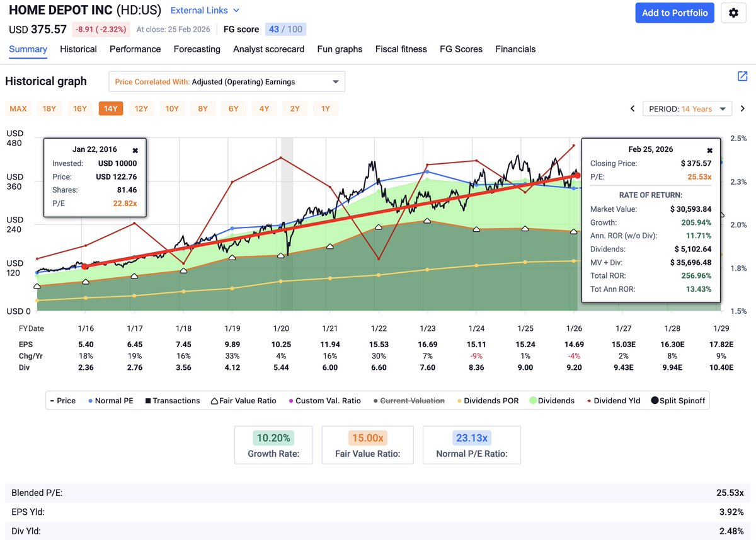The image size is (756, 540).
Task: Select the 2Y time range
Action: click(x=295, y=108)
